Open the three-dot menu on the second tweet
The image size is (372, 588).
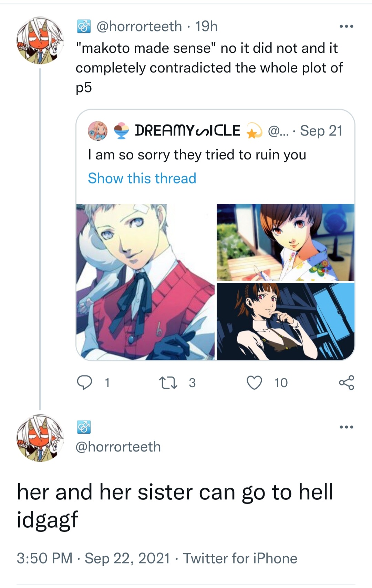click(x=346, y=427)
